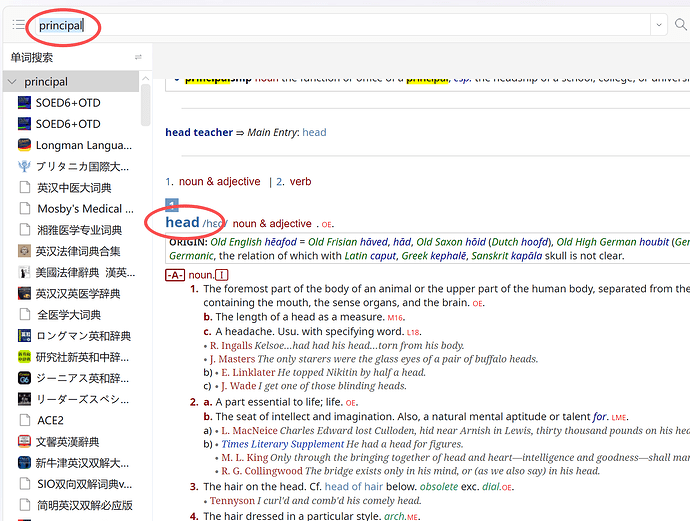
Task: Select the ブリタニカ国際大 dictionary
Action: (82, 166)
